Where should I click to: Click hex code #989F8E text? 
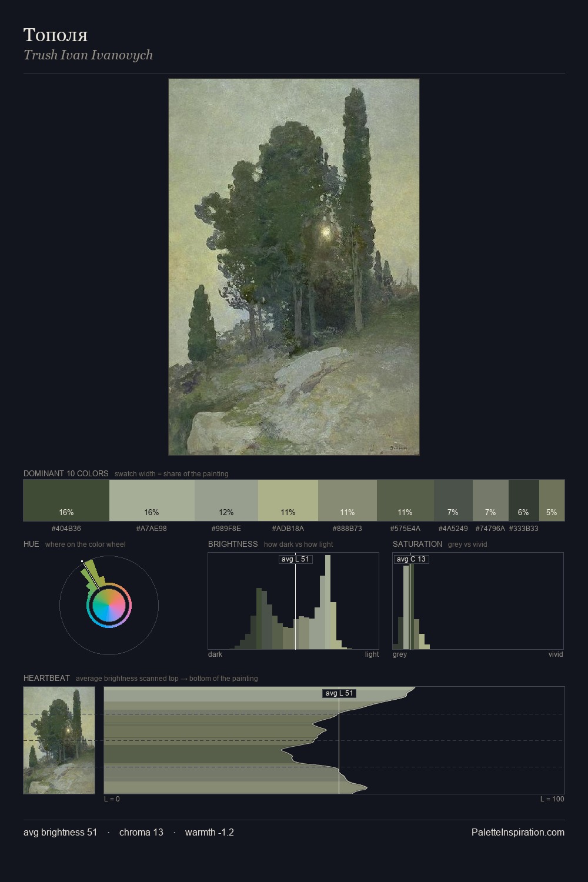pos(226,529)
